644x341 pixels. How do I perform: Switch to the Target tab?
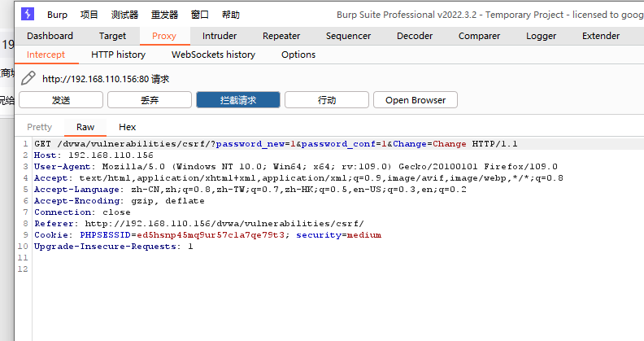click(x=112, y=36)
